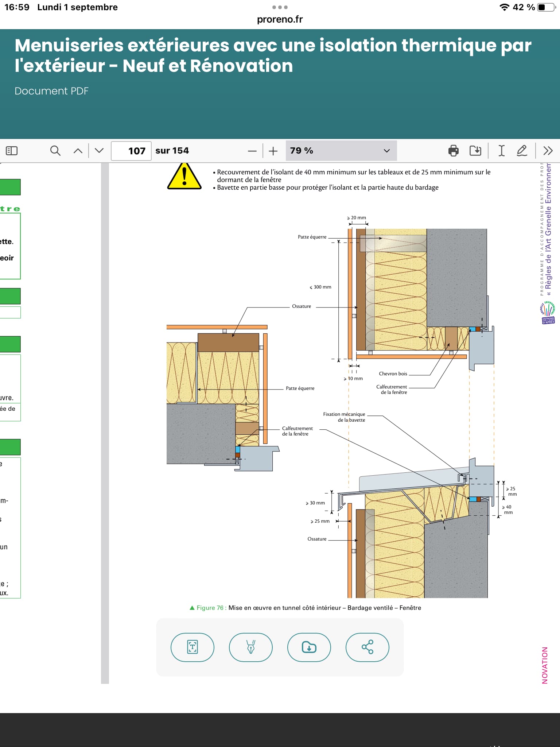Click the fountain pen nib button
The image size is (560, 747).
251,647
